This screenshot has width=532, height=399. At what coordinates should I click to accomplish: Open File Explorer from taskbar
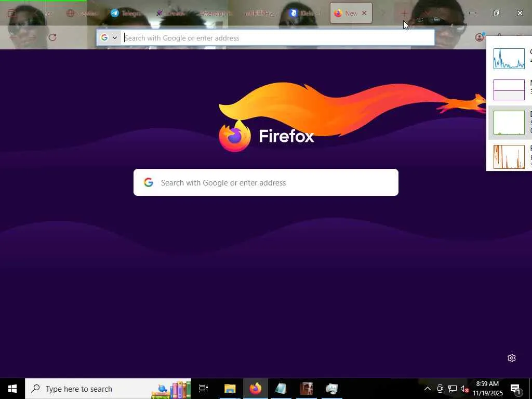point(230,389)
